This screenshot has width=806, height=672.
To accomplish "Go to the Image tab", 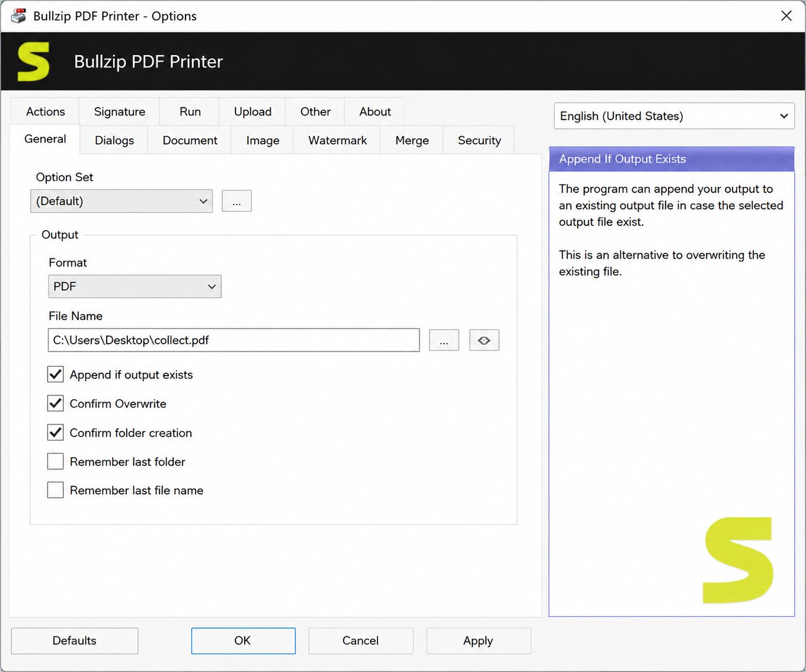I will click(x=262, y=140).
